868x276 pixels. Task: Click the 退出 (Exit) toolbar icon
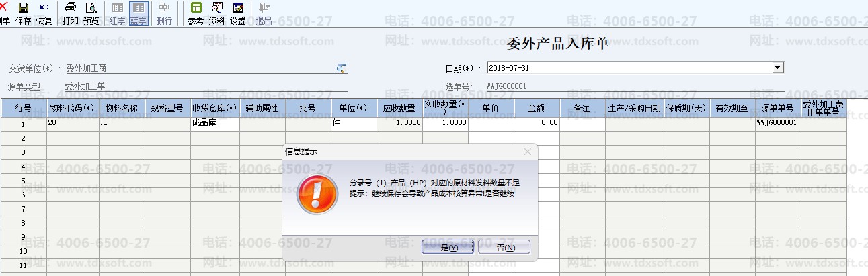264,13
